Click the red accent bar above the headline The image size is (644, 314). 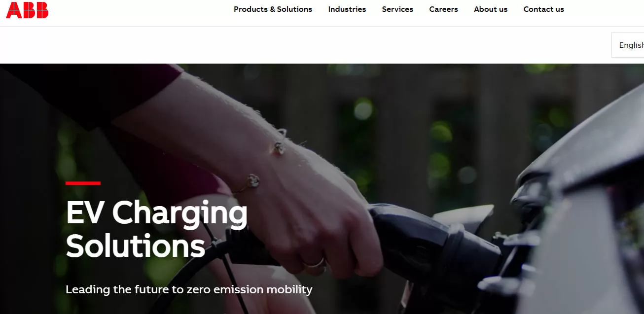coord(83,183)
